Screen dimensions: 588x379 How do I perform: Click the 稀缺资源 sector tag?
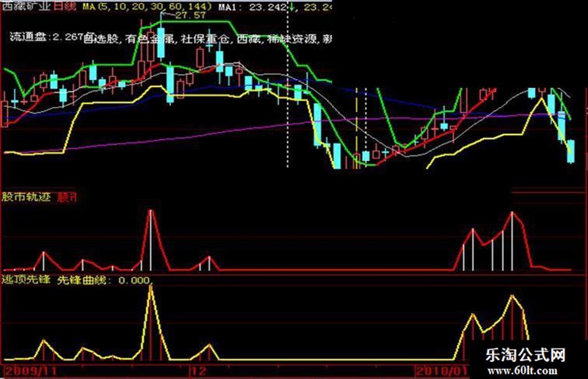coord(293,39)
